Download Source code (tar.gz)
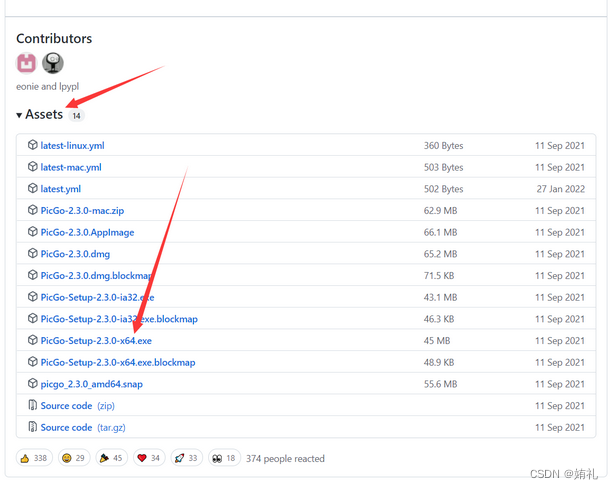The width and height of the screenshot is (613, 489). pyautogui.click(x=83, y=428)
